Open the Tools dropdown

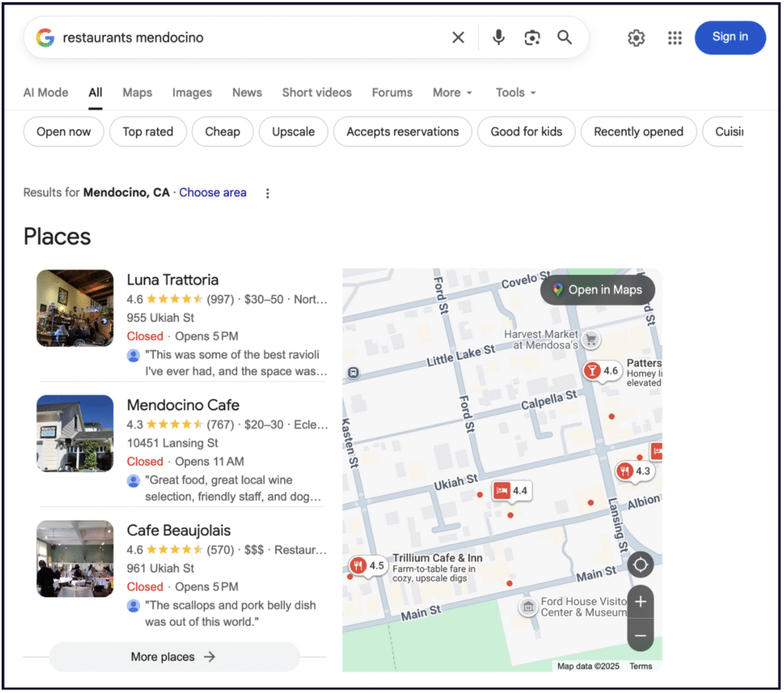[515, 93]
